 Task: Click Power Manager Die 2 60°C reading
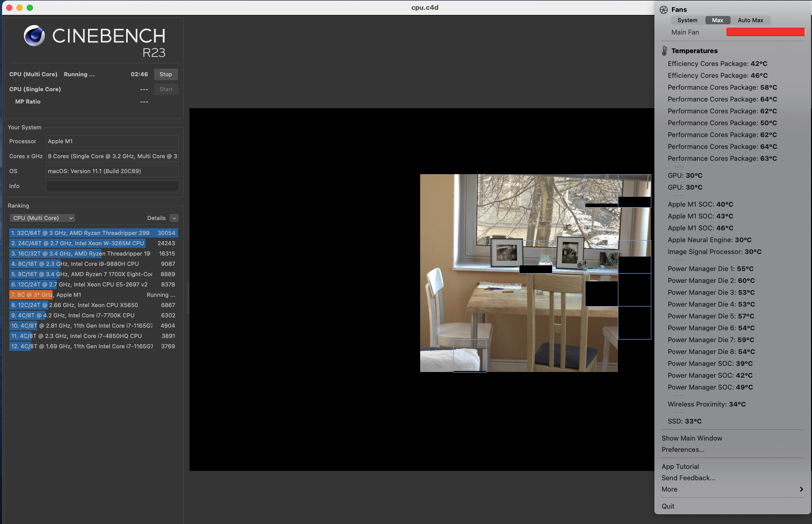711,281
